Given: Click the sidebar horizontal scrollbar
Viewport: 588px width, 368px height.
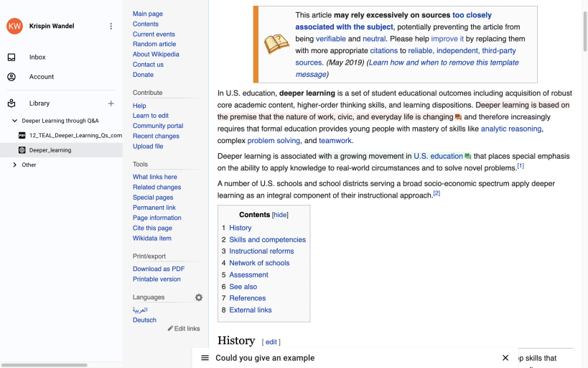Looking at the screenshot, I should tap(44, 365).
